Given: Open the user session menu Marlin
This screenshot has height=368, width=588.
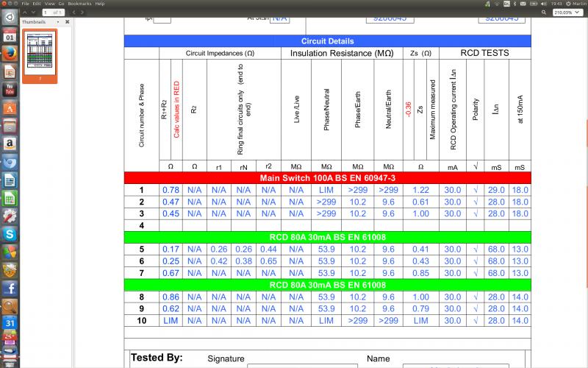Looking at the screenshot, I should (x=573, y=4).
